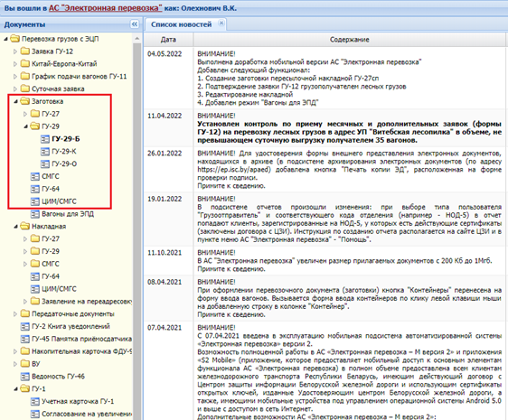Click the documents tree vertical scrollbar

click(137, 231)
